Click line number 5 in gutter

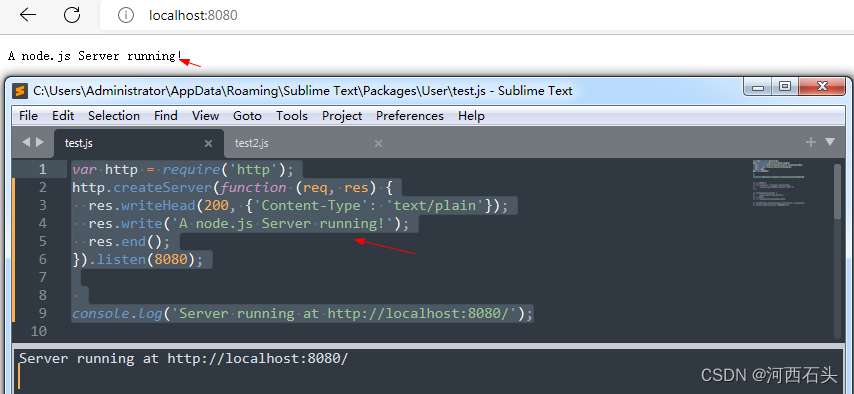click(x=42, y=241)
